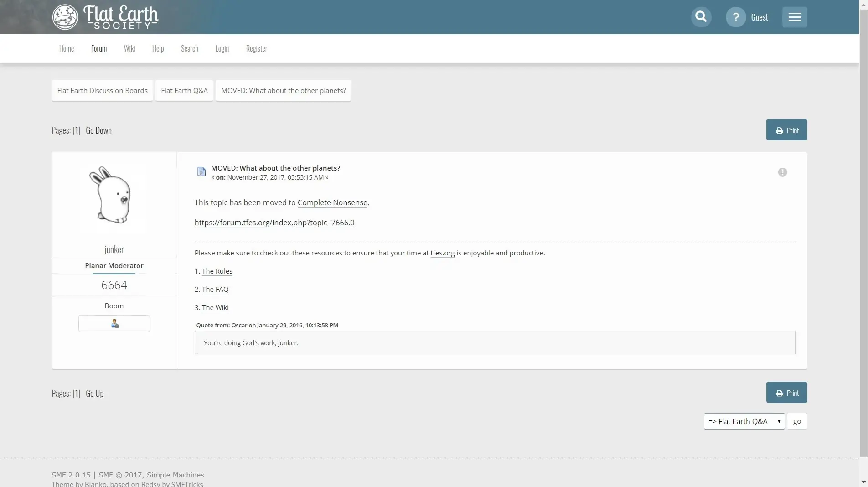Click the Go Down link
The width and height of the screenshot is (868, 487).
point(98,130)
